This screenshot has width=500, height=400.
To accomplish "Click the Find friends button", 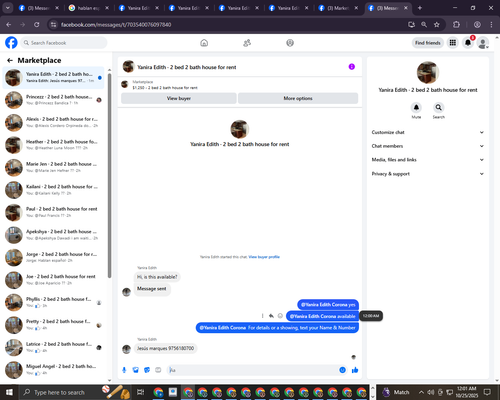I will pos(428,43).
